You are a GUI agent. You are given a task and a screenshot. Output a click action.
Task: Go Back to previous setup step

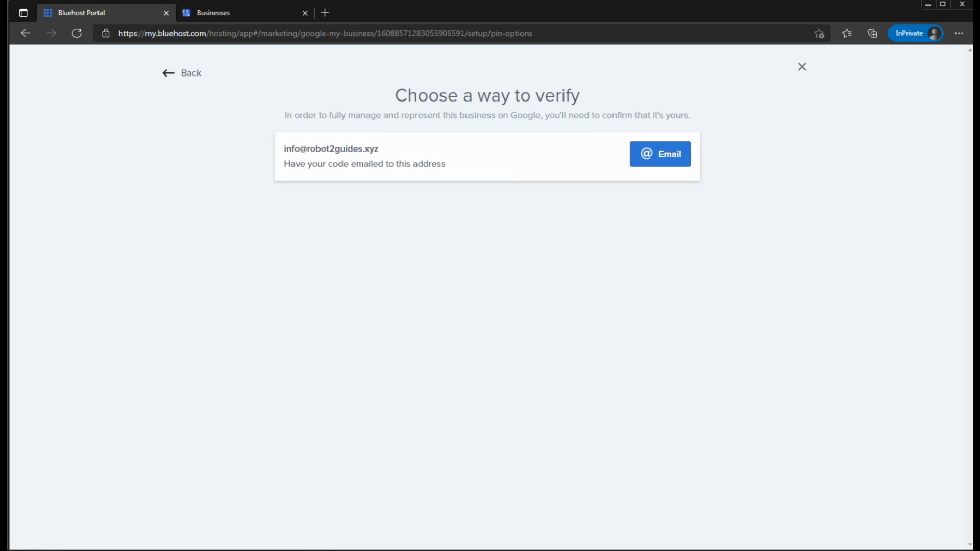coord(182,73)
